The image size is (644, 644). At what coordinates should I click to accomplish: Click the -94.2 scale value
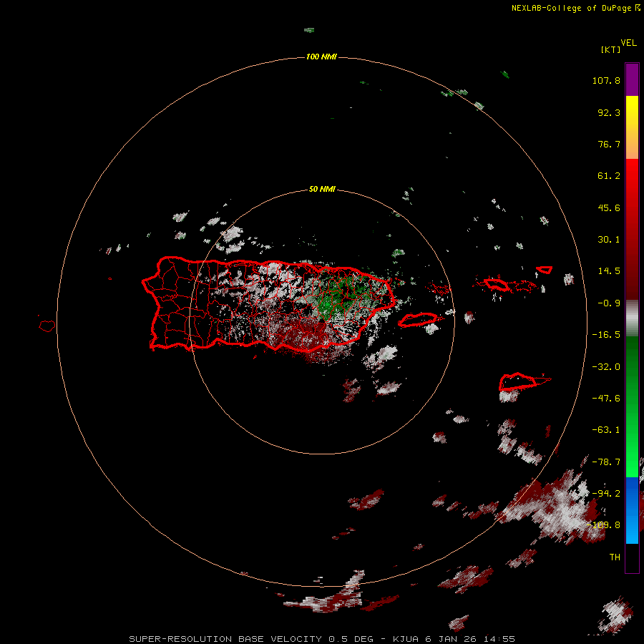pyautogui.click(x=606, y=493)
